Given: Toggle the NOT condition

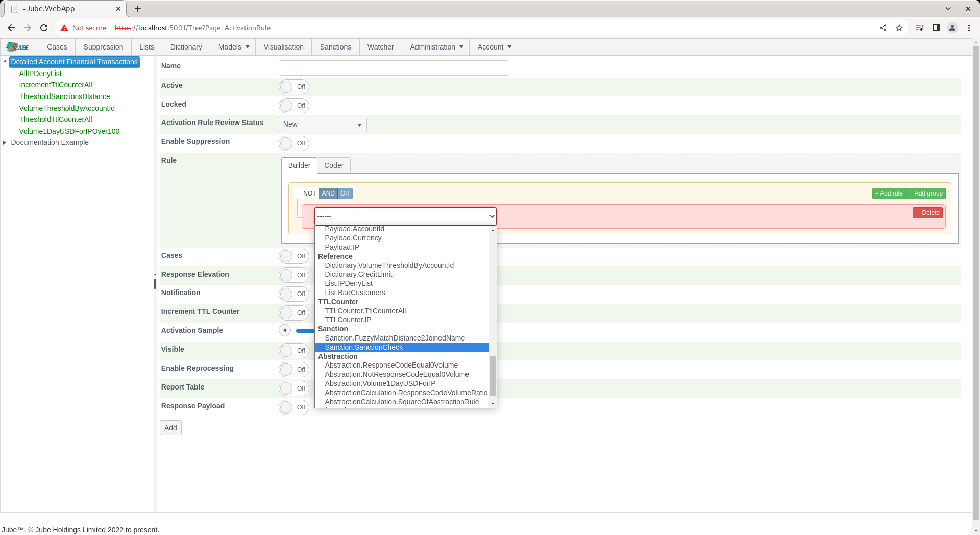Looking at the screenshot, I should tap(307, 193).
